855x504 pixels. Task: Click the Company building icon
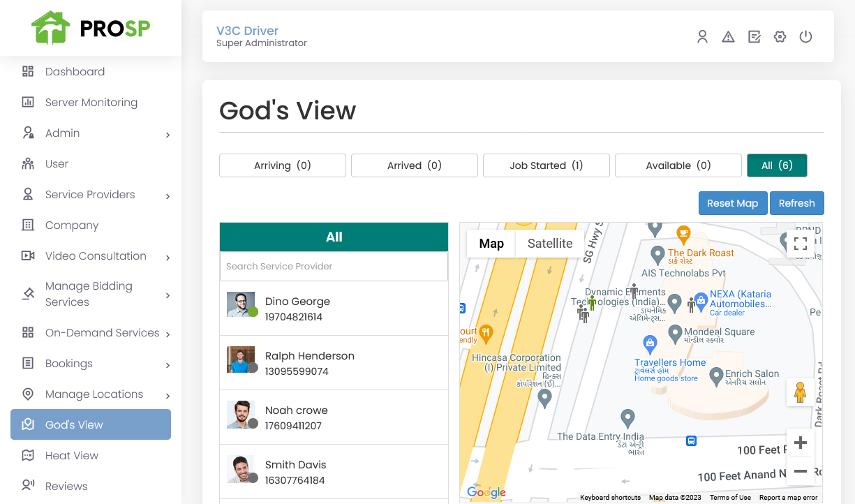coord(28,225)
